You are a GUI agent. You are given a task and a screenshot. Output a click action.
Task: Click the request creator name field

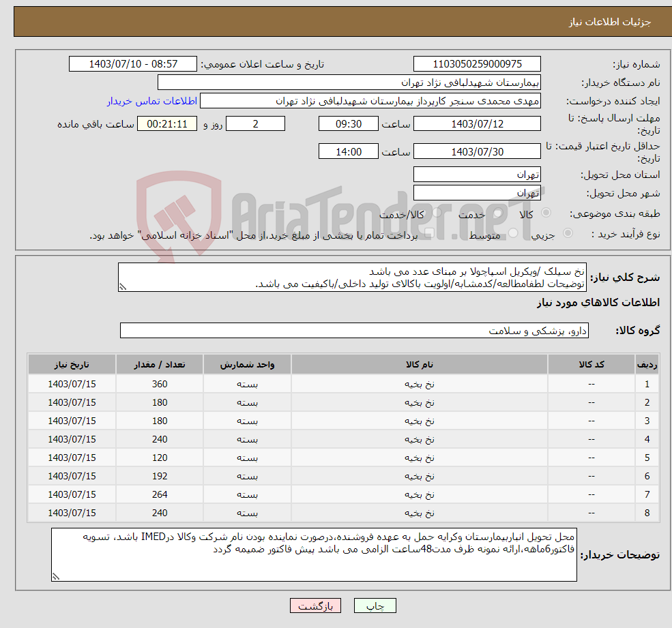(x=370, y=101)
